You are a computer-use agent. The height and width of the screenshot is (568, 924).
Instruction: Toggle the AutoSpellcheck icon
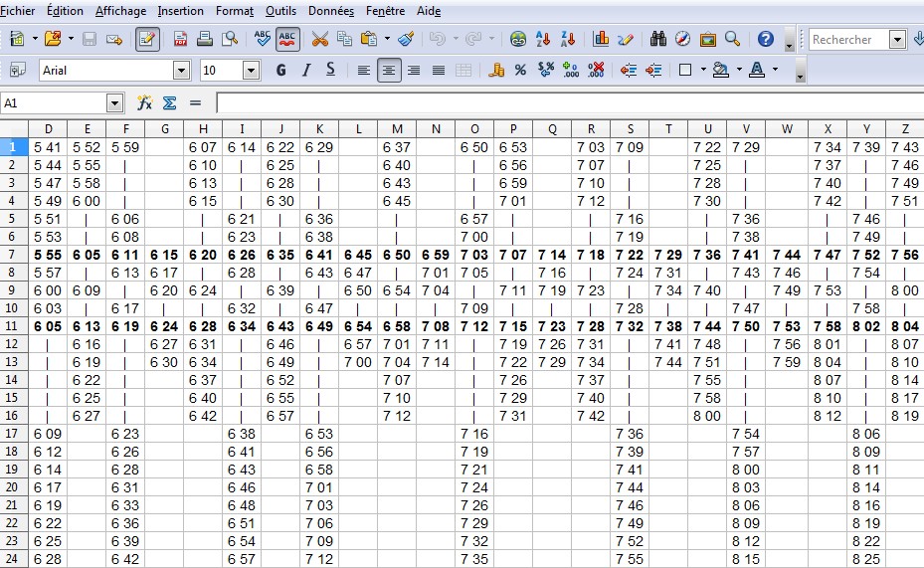[x=287, y=40]
